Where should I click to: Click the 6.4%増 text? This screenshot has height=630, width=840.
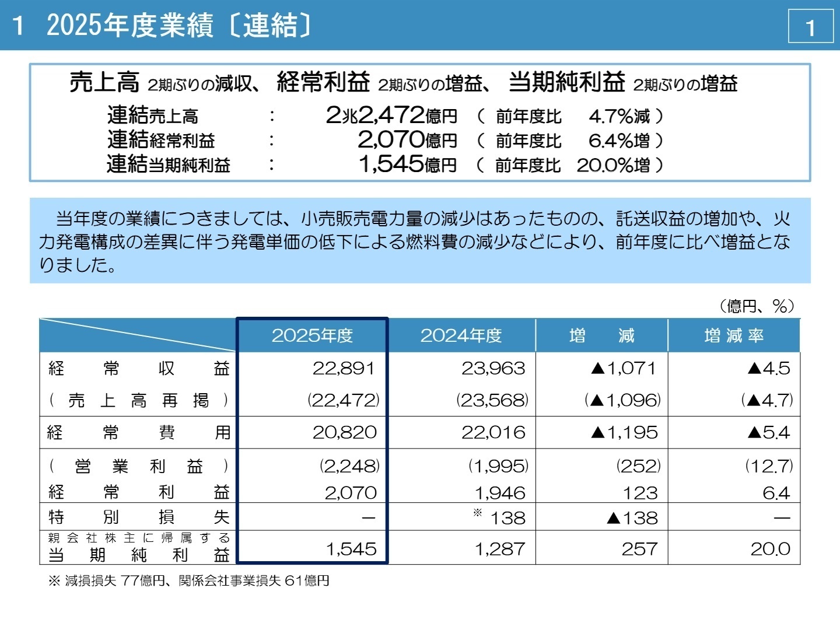(x=619, y=141)
